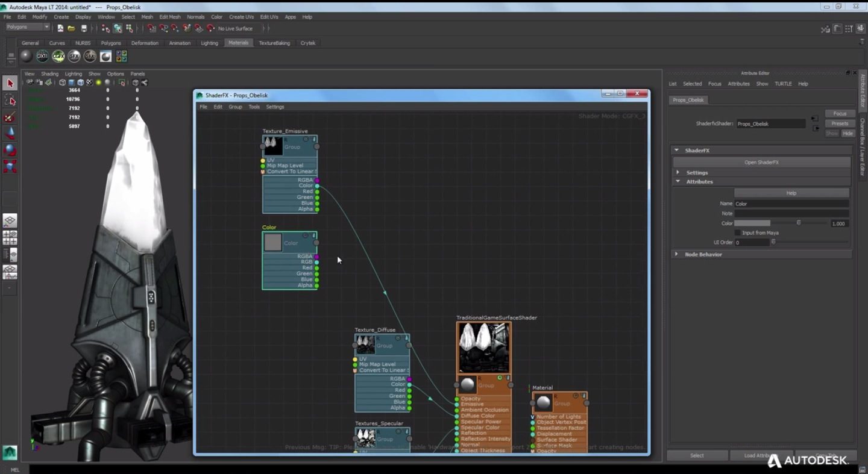Click the CGFX shader shelf icon

[58, 56]
